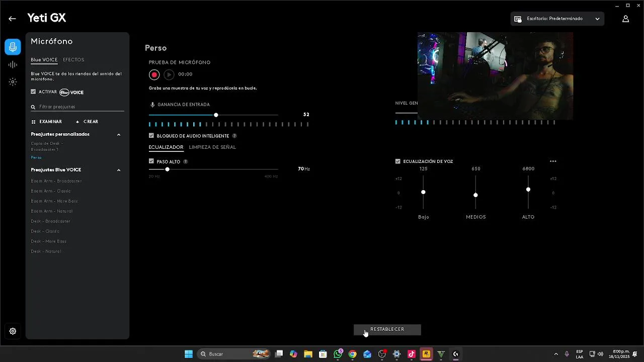
Task: Show hidden icons in the system tray
Action: point(556,354)
